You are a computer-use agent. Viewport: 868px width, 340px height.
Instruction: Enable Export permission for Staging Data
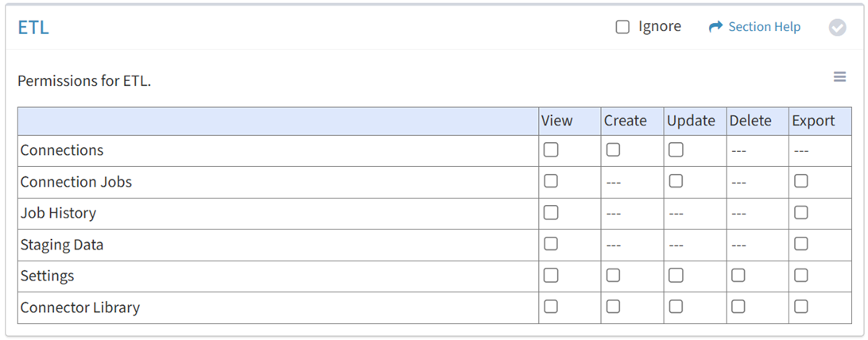pyautogui.click(x=801, y=244)
